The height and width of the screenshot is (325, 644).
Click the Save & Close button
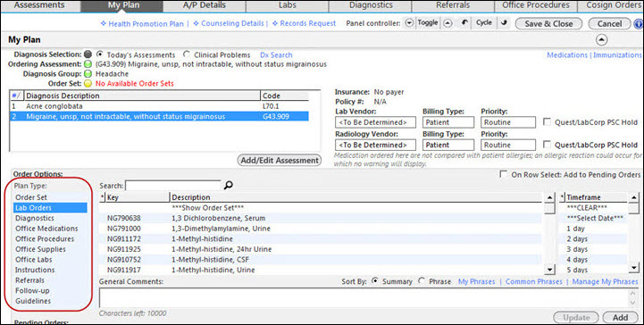click(x=548, y=24)
